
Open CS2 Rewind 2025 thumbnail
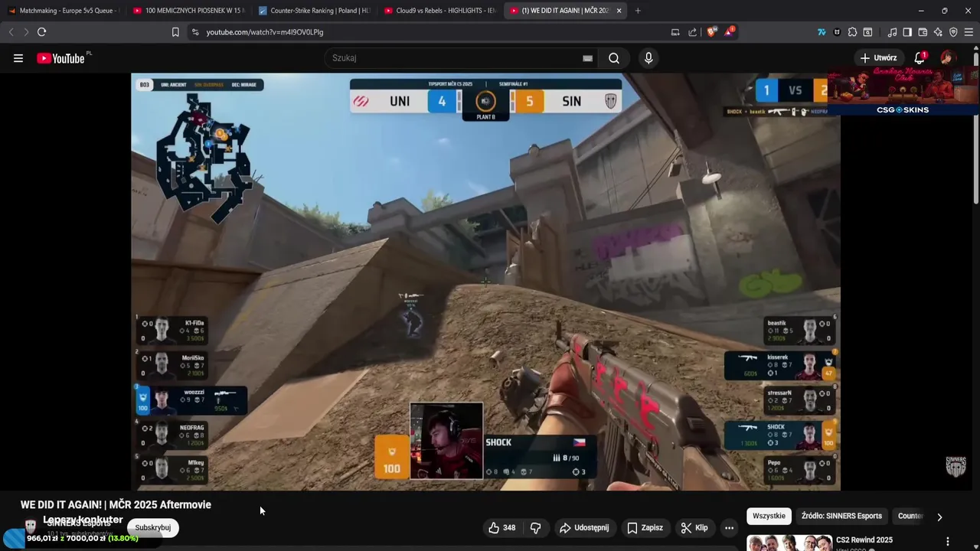click(789, 543)
